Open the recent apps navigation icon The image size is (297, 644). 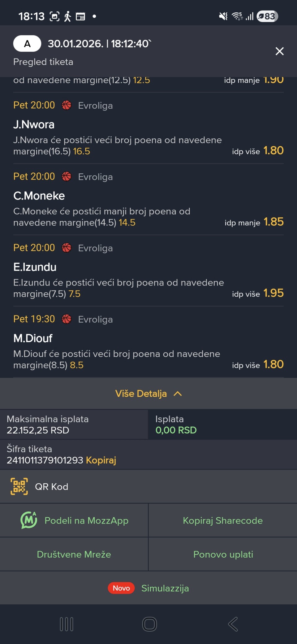click(67, 624)
